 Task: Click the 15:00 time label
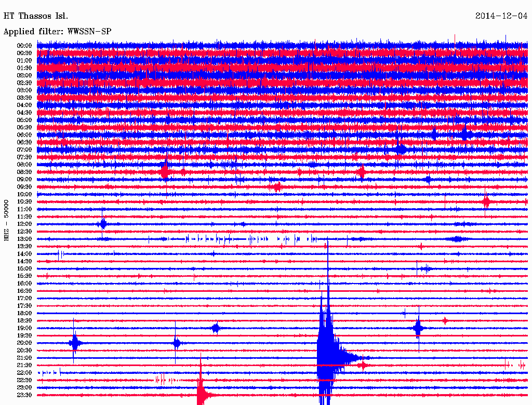pyautogui.click(x=24, y=268)
